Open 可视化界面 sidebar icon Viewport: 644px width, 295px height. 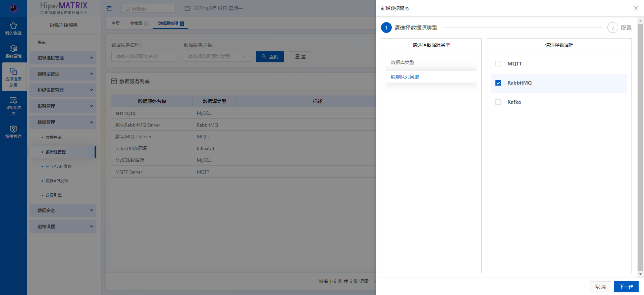pyautogui.click(x=13, y=100)
